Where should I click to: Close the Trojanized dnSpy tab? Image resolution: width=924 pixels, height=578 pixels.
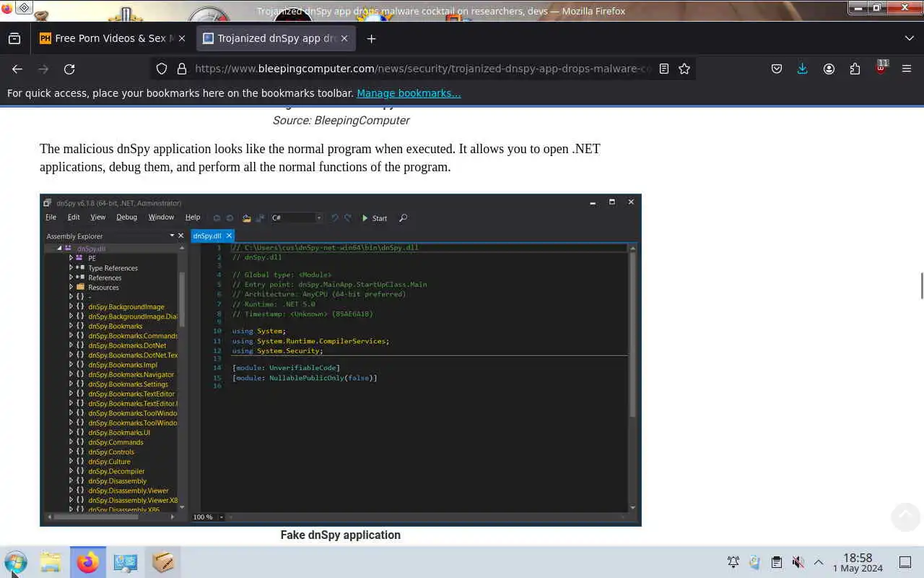pos(345,39)
